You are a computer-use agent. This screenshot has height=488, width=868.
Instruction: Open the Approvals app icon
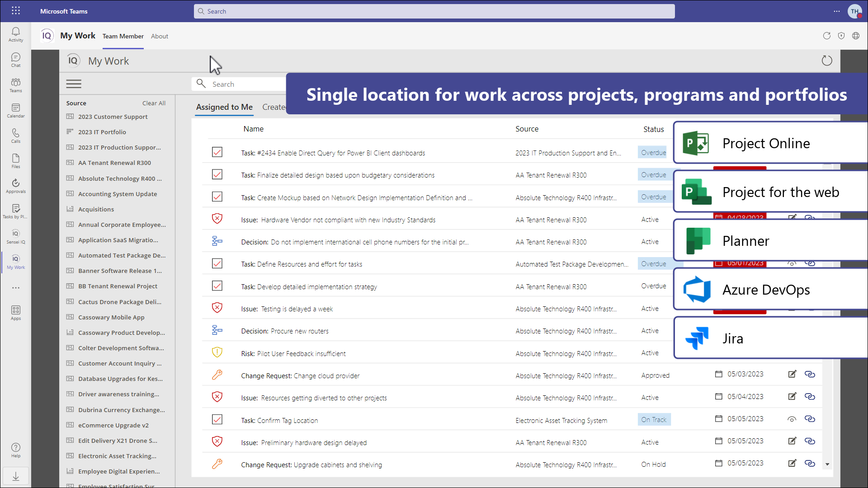coord(16,186)
